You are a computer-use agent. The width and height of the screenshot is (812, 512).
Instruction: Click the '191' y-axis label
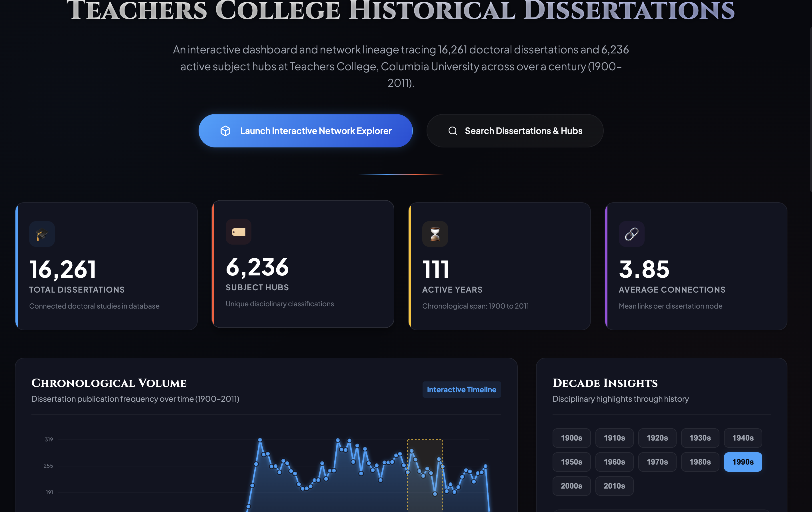[49, 493]
